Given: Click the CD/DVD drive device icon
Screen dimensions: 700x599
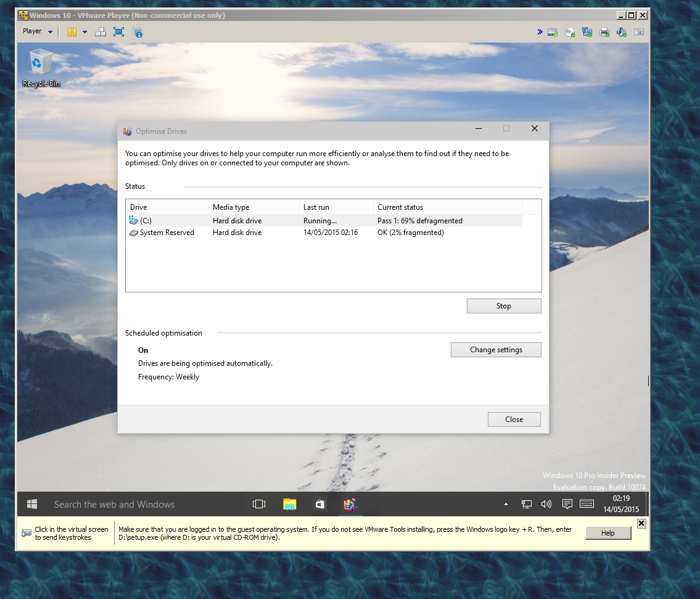Looking at the screenshot, I should pyautogui.click(x=570, y=32).
